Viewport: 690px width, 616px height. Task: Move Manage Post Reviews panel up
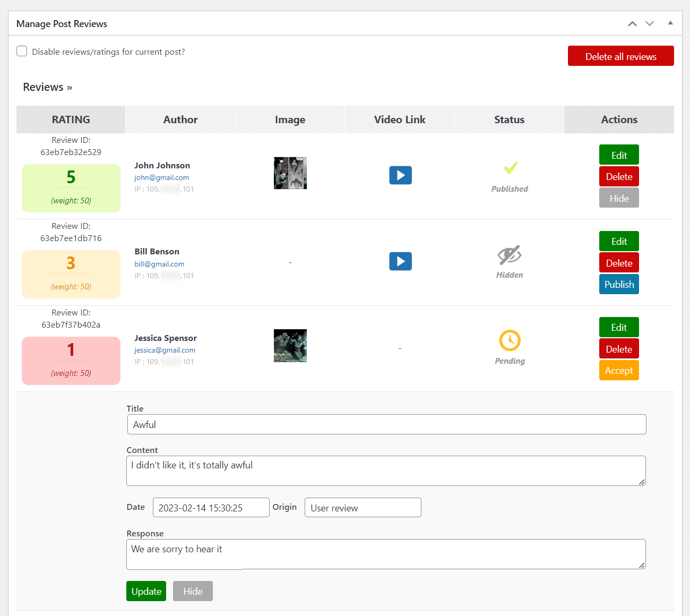632,24
